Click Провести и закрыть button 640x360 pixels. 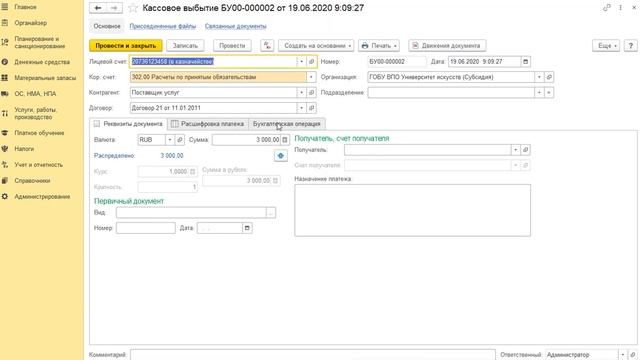pos(126,45)
